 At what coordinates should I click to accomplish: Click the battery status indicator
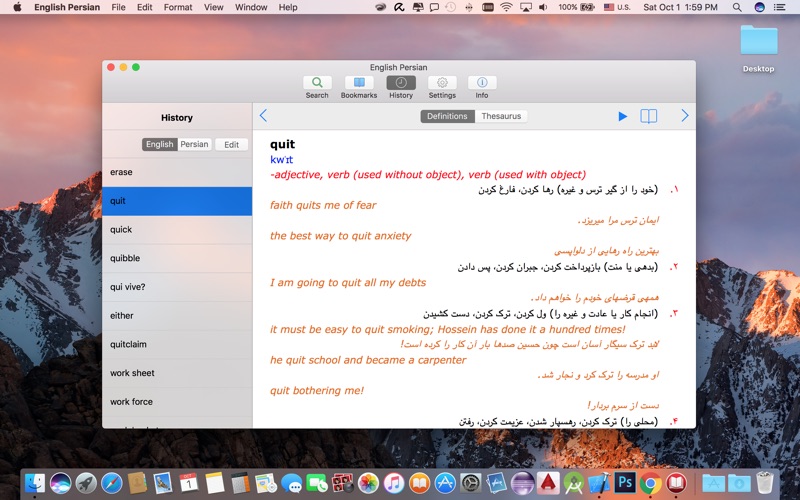click(577, 7)
